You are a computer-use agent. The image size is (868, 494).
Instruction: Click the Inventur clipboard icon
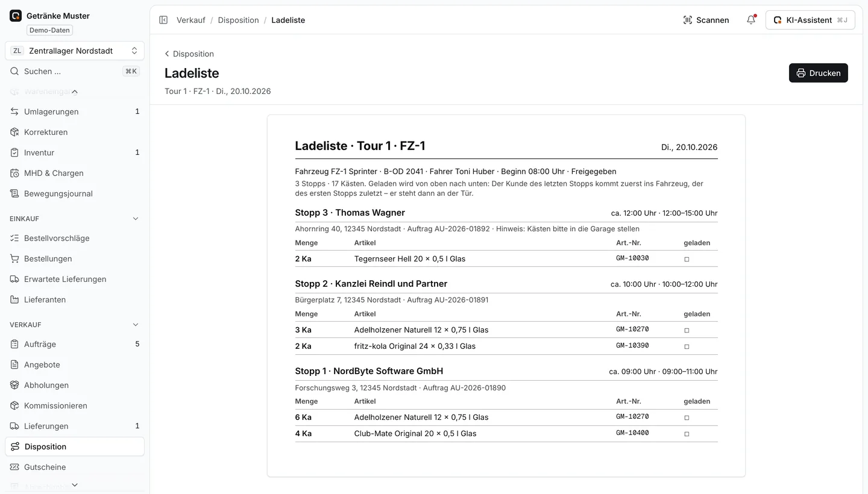[x=14, y=152]
